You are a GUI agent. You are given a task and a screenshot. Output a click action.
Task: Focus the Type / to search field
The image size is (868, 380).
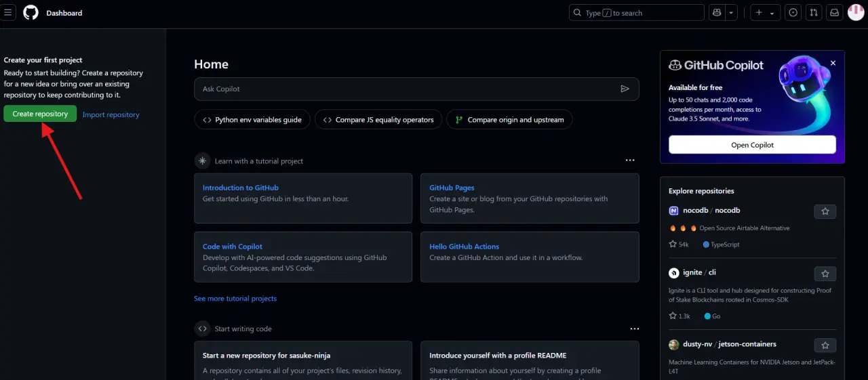point(636,13)
